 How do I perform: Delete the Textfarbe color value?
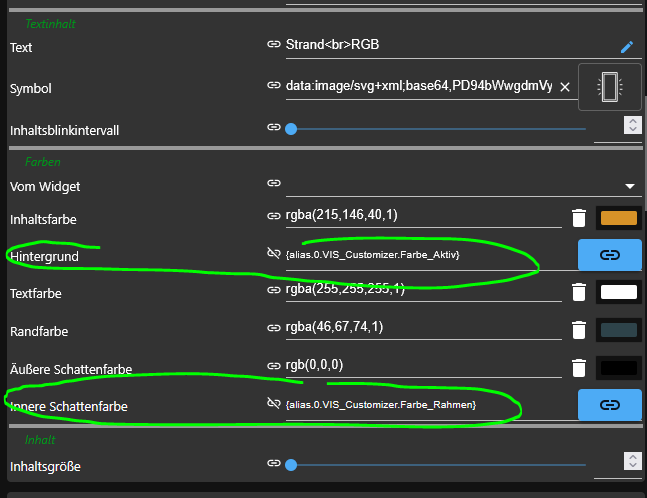point(578,291)
